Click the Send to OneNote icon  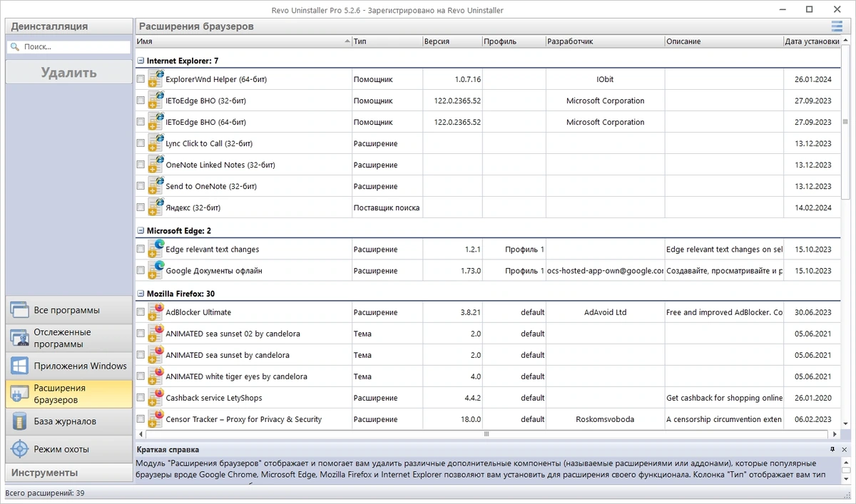coord(156,186)
